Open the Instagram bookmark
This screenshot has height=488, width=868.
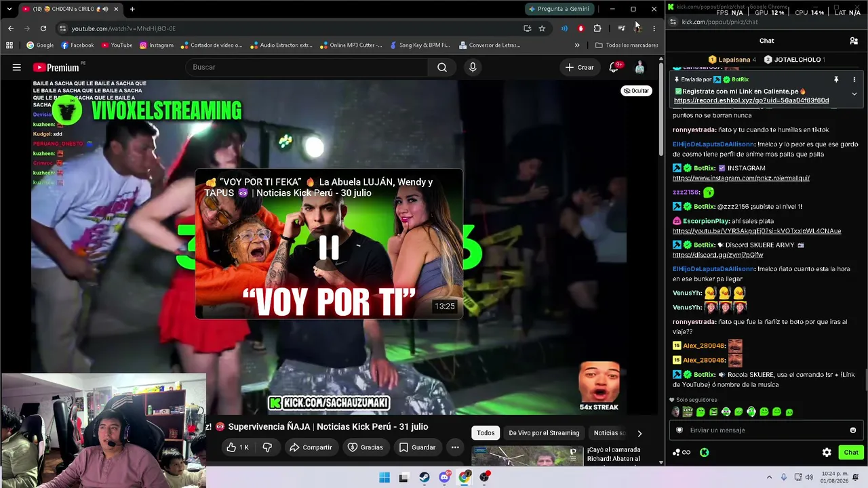157,45
